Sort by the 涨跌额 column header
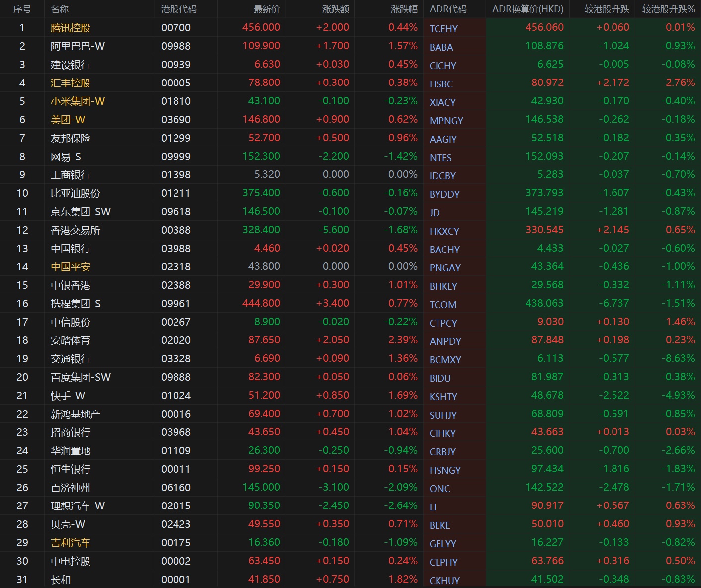Viewport: 701px width, 588px height. tap(335, 9)
